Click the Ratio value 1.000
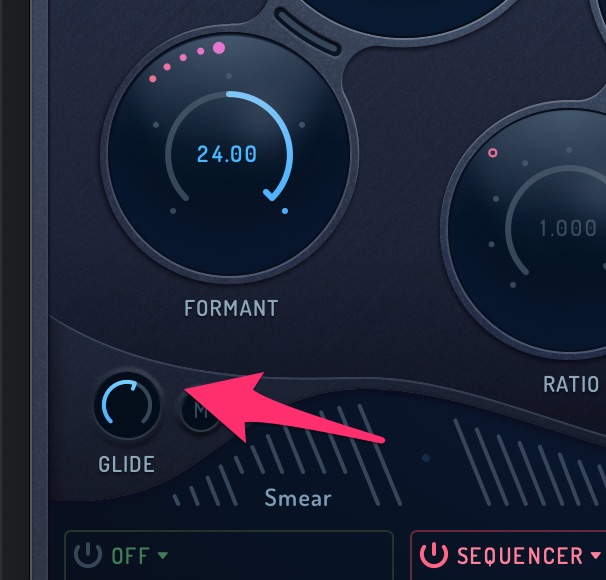This screenshot has width=606, height=580. pyautogui.click(x=567, y=228)
